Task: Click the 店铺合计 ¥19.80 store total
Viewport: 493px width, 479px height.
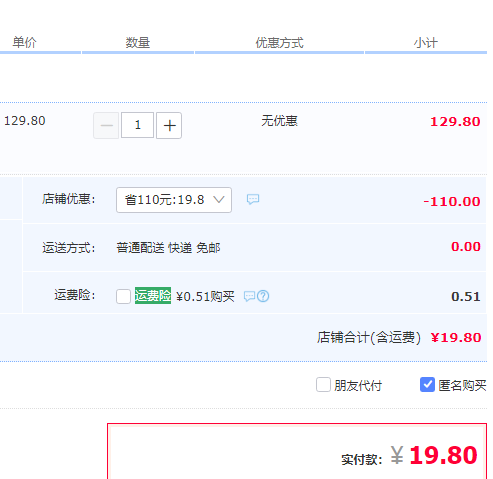Action: click(x=399, y=337)
